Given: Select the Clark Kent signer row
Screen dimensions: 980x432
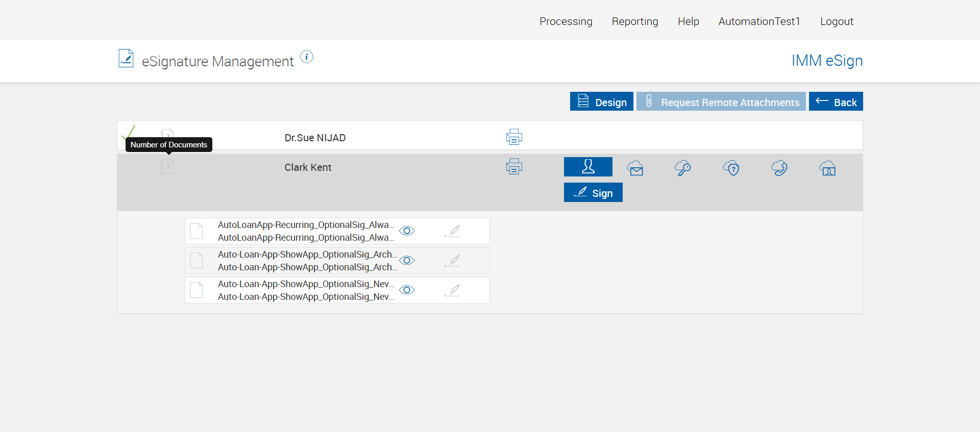Looking at the screenshot, I should pyautogui.click(x=308, y=167).
